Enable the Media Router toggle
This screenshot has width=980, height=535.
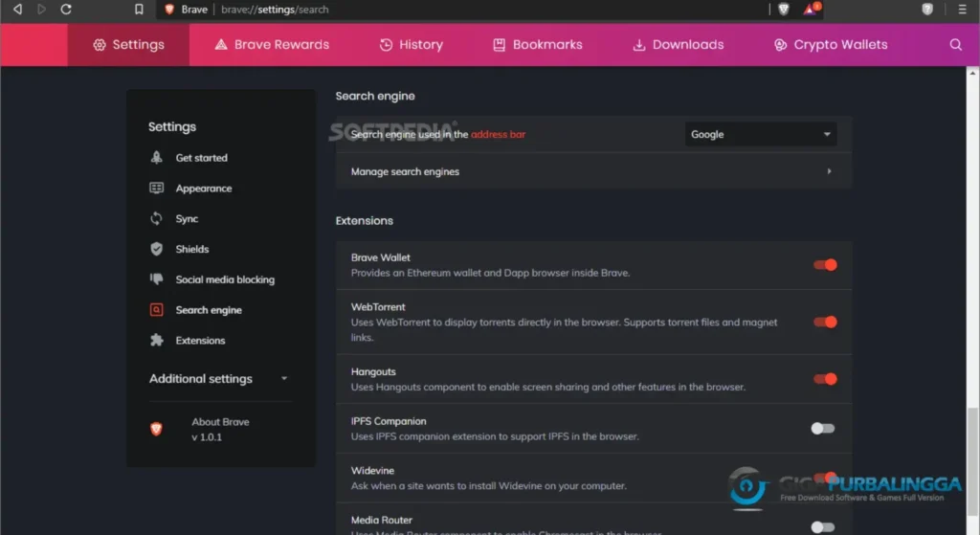[822, 527]
